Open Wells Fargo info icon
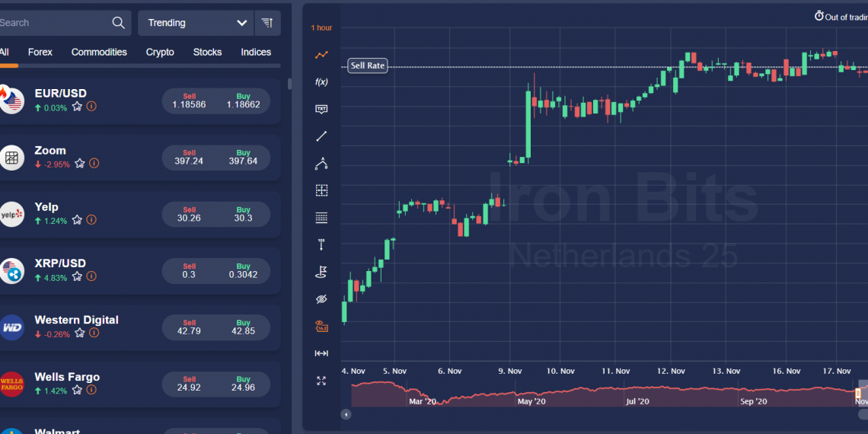The width and height of the screenshot is (868, 434). click(91, 390)
